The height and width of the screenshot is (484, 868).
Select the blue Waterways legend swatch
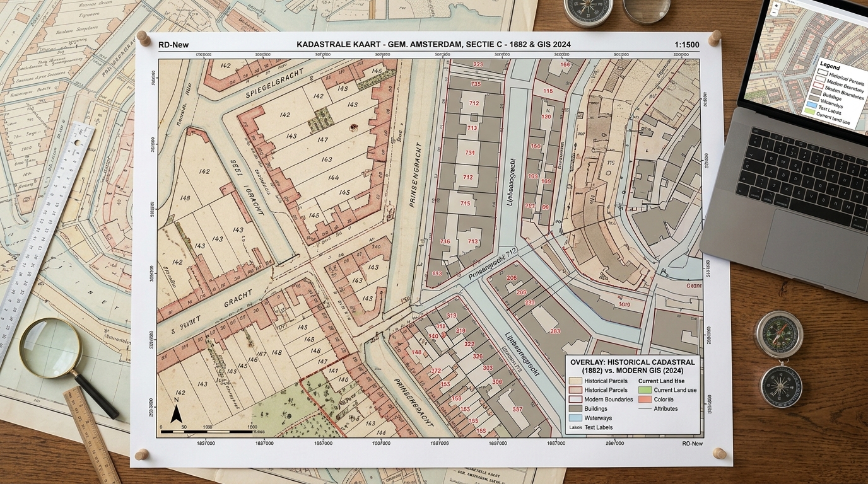click(575, 418)
